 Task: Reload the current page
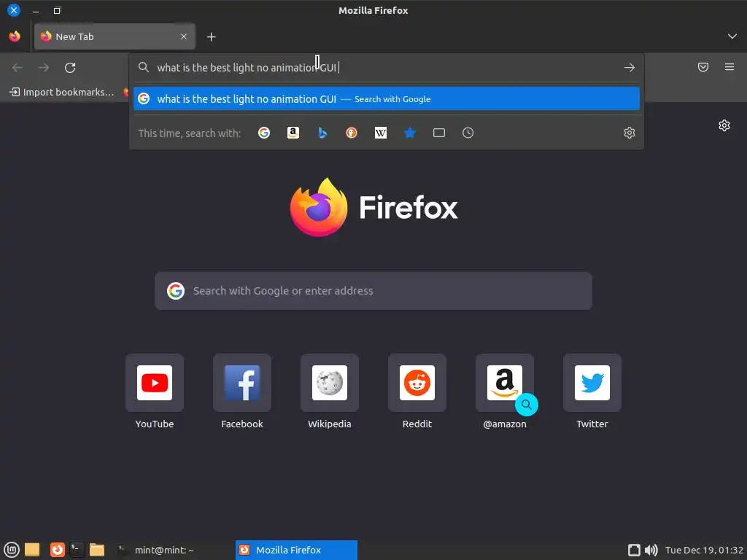pos(70,68)
